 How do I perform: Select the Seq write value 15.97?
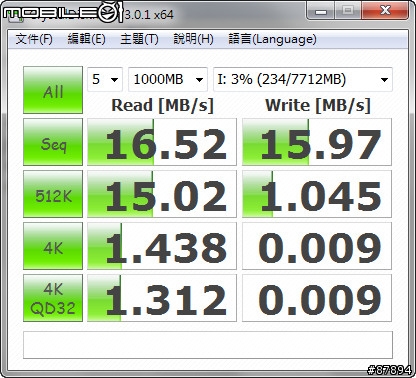tap(317, 142)
